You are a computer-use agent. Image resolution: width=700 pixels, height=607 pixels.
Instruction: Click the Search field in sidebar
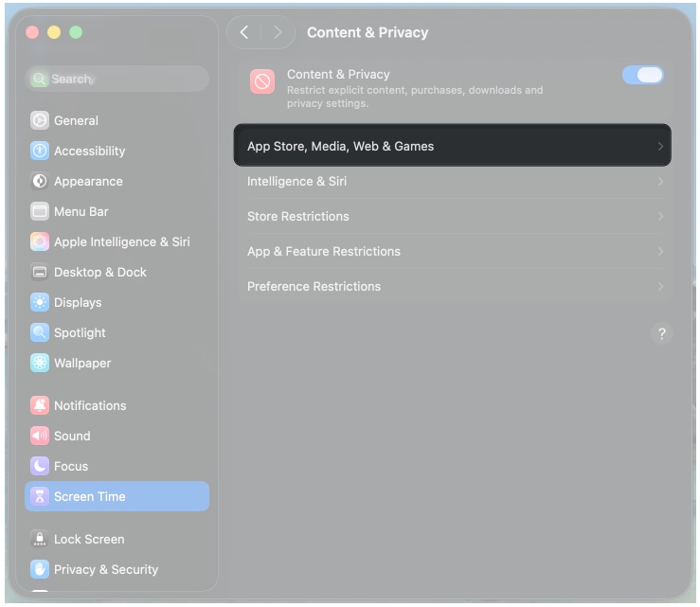[x=117, y=79]
